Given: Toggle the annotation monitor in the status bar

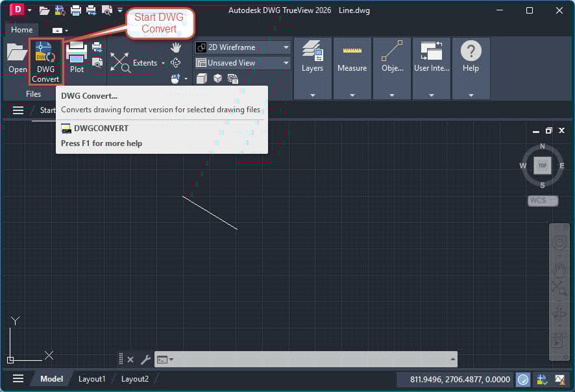Looking at the screenshot, I should click(x=559, y=380).
